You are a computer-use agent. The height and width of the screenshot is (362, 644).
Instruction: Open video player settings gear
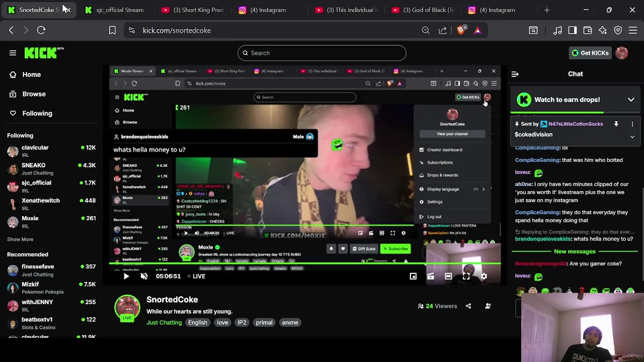[484, 276]
